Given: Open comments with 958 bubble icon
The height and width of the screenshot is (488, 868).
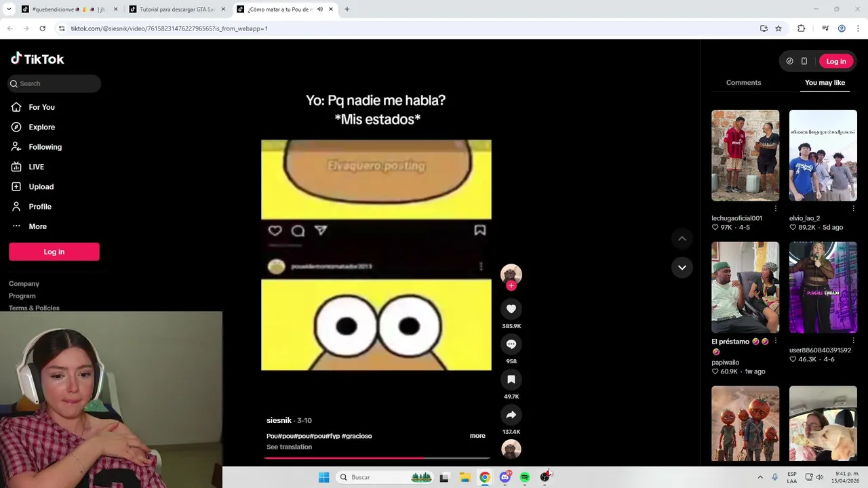Looking at the screenshot, I should [x=511, y=344].
